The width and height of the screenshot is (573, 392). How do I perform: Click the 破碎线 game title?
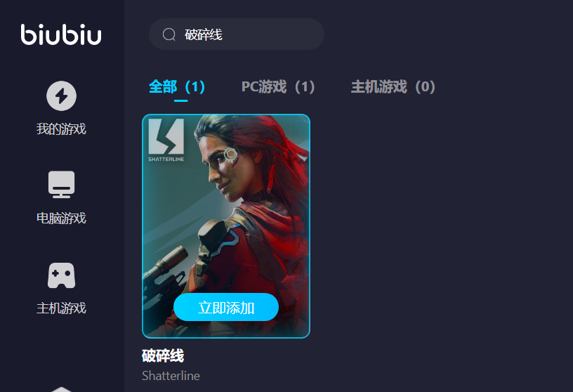click(163, 355)
